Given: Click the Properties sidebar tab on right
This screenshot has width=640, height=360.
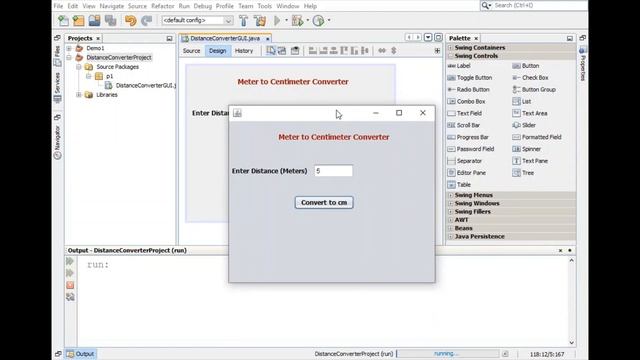Looking at the screenshot, I should 582,64.
